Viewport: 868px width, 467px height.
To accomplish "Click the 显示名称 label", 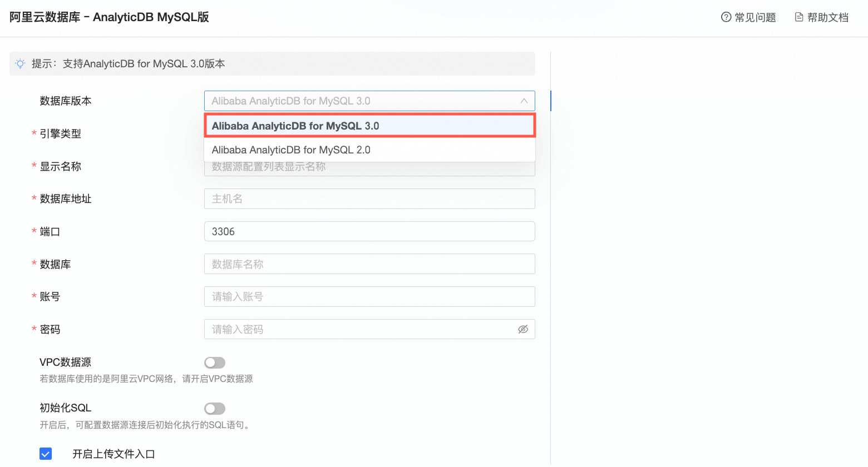I will click(x=61, y=166).
